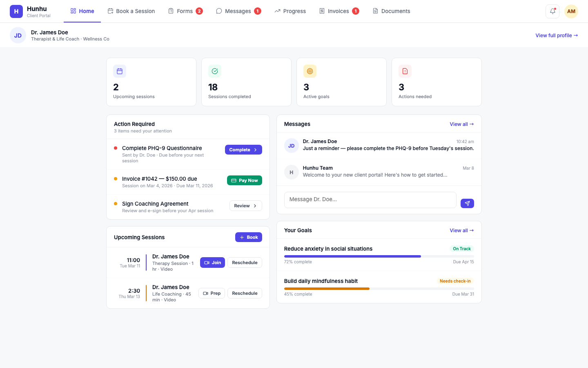This screenshot has height=368, width=588.
Task: Switch to the Invoices tab
Action: [339, 11]
